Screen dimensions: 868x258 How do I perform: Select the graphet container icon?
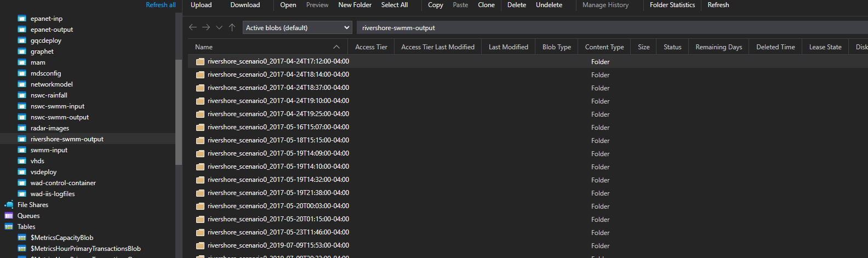(x=22, y=51)
